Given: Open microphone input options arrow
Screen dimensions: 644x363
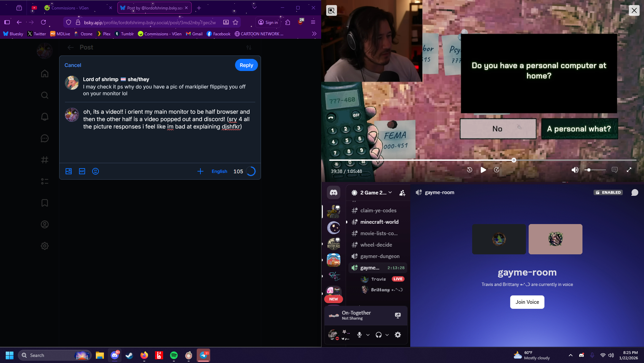Looking at the screenshot, I should 368,335.
